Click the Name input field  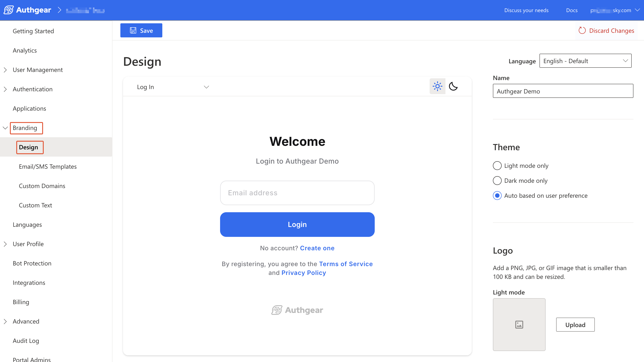click(563, 91)
